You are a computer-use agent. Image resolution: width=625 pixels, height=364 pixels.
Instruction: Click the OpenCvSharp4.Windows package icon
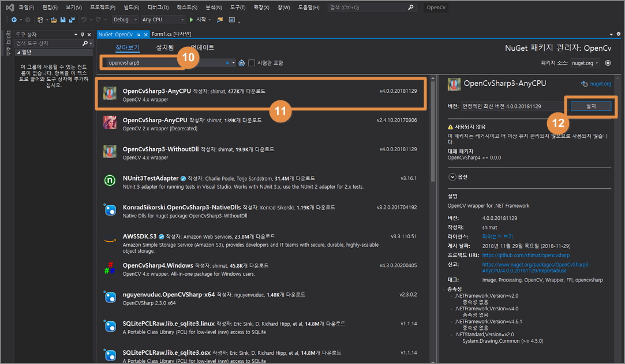click(x=110, y=268)
